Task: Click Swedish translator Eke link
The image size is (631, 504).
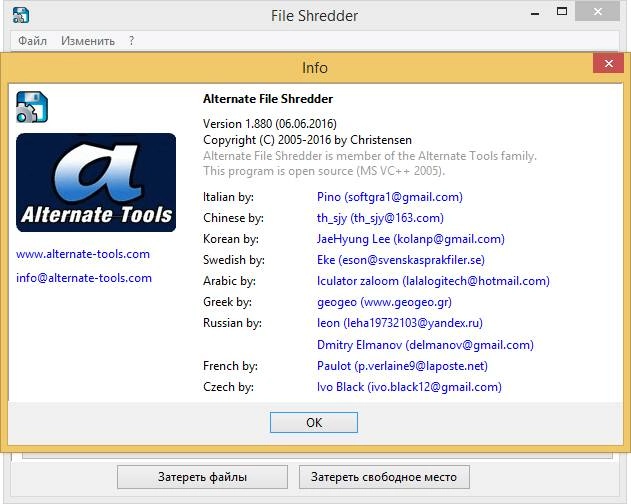Action: (401, 260)
